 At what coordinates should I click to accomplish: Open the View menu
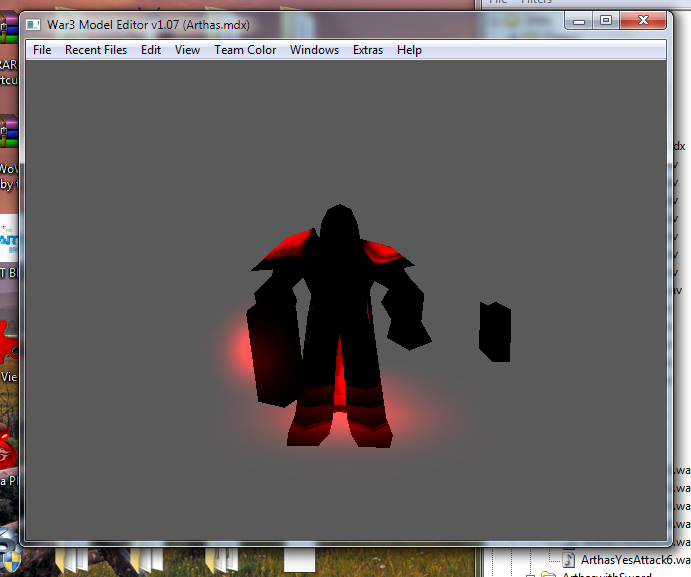click(187, 50)
